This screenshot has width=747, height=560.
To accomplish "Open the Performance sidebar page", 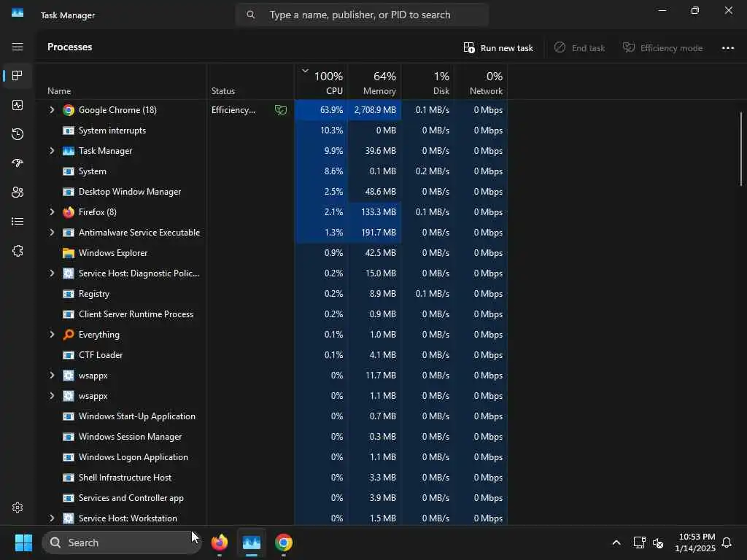I will [18, 105].
